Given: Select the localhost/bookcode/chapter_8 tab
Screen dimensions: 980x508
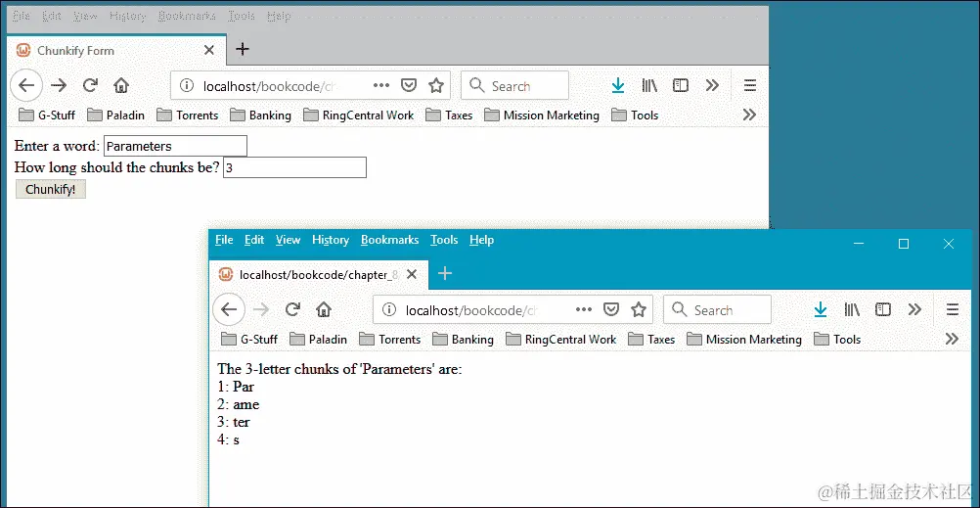Looking at the screenshot, I should click(319, 274).
